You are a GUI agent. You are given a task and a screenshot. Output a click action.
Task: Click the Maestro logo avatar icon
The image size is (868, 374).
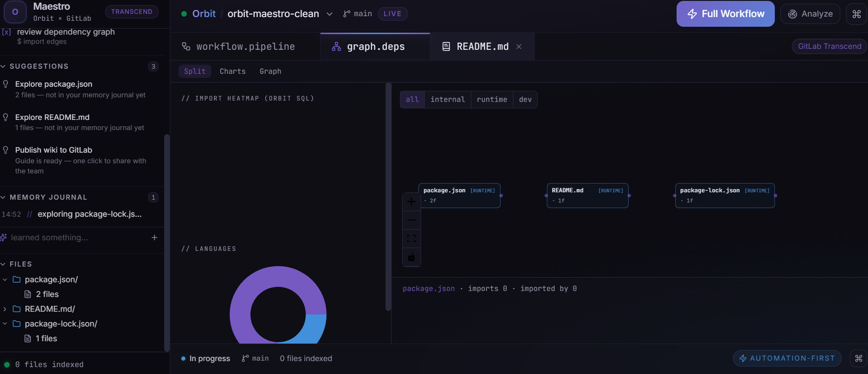[x=15, y=12]
